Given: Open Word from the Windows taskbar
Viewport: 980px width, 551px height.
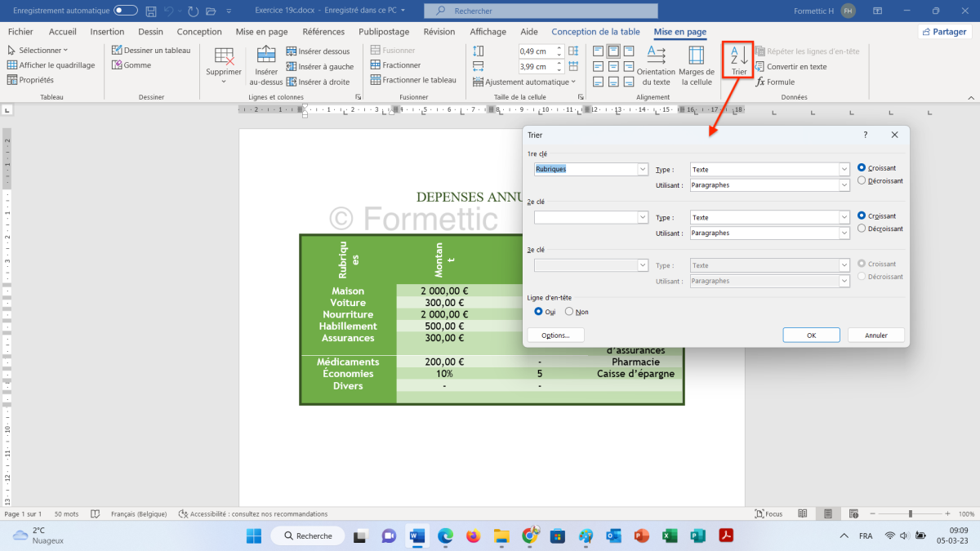Looking at the screenshot, I should coord(417,535).
